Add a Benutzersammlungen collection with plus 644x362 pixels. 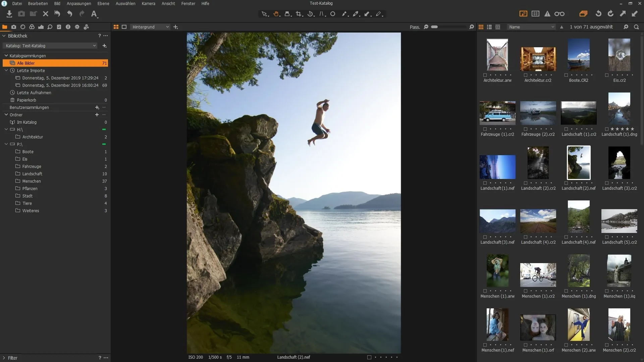97,107
